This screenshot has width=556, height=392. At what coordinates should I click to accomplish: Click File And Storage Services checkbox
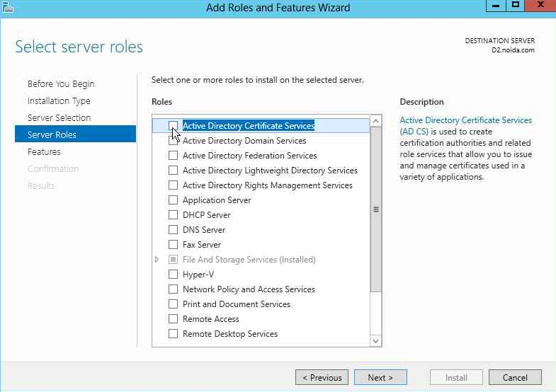[x=173, y=260]
